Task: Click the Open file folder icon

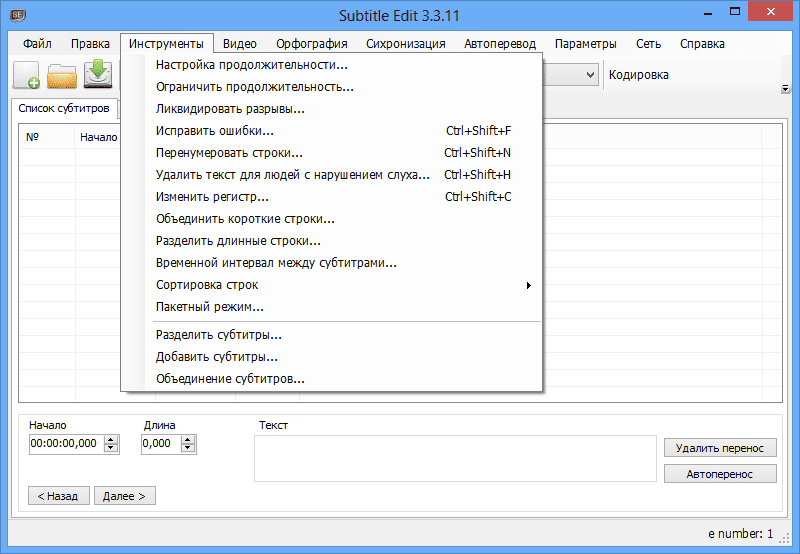Action: [62, 75]
